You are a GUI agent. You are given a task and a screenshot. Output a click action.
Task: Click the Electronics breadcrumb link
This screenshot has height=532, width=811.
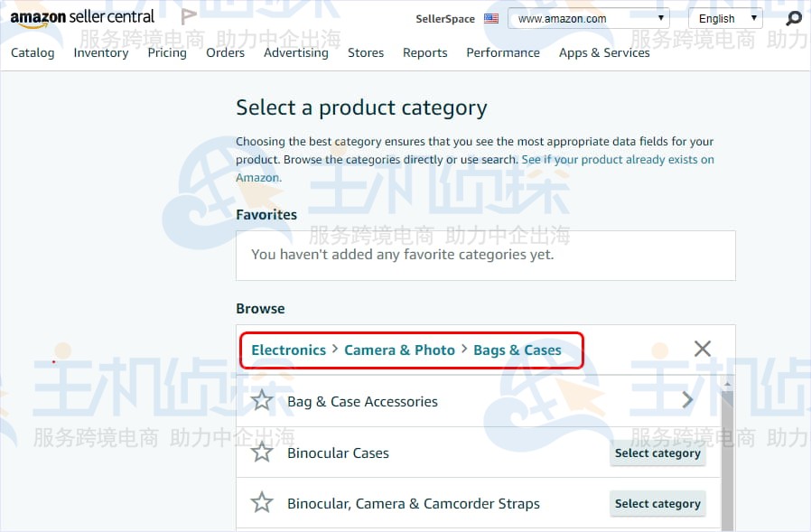(288, 350)
